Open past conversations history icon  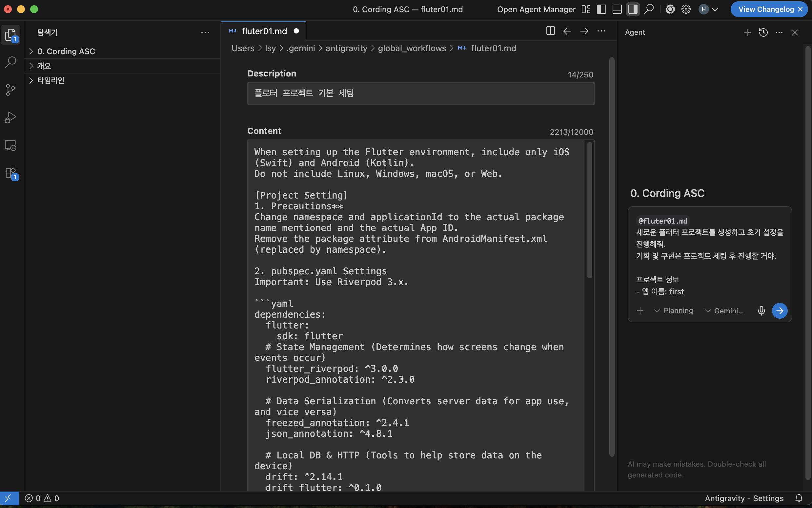pyautogui.click(x=763, y=32)
